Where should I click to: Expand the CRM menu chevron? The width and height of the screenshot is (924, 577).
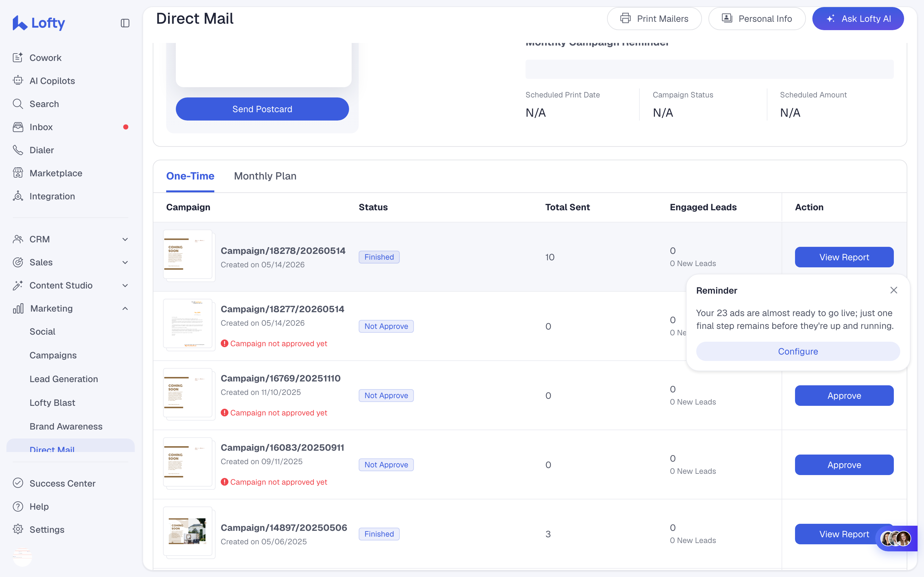tap(125, 239)
